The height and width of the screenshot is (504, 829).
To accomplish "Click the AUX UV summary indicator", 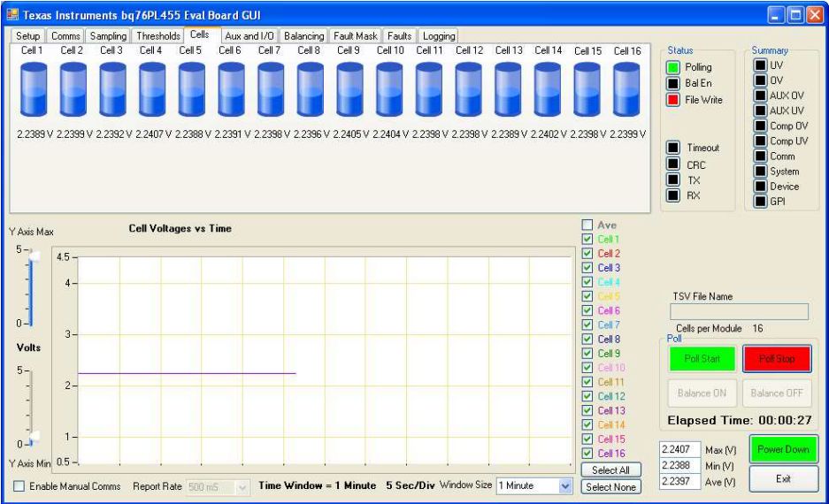I will point(760,111).
